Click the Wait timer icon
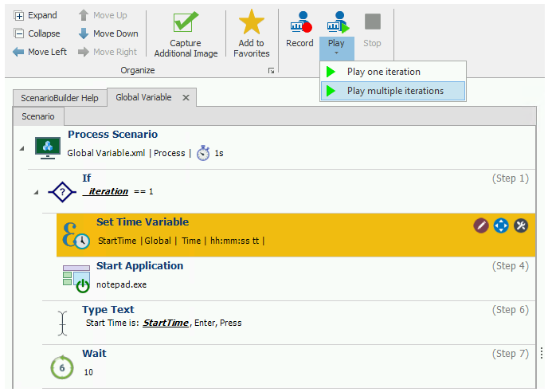 [x=62, y=367]
